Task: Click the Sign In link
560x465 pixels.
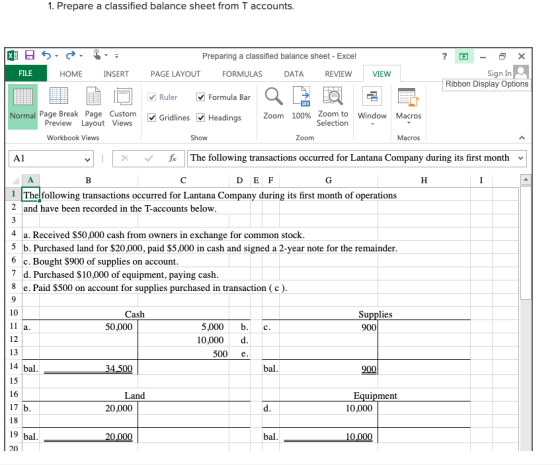Action: [x=499, y=73]
